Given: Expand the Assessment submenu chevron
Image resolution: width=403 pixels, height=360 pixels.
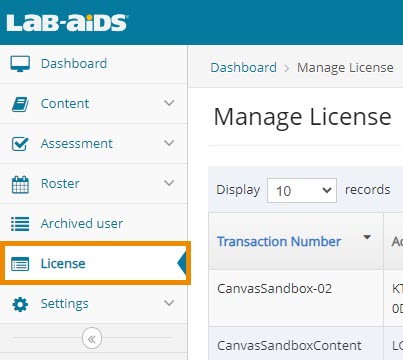Looking at the screenshot, I should pos(169,143).
